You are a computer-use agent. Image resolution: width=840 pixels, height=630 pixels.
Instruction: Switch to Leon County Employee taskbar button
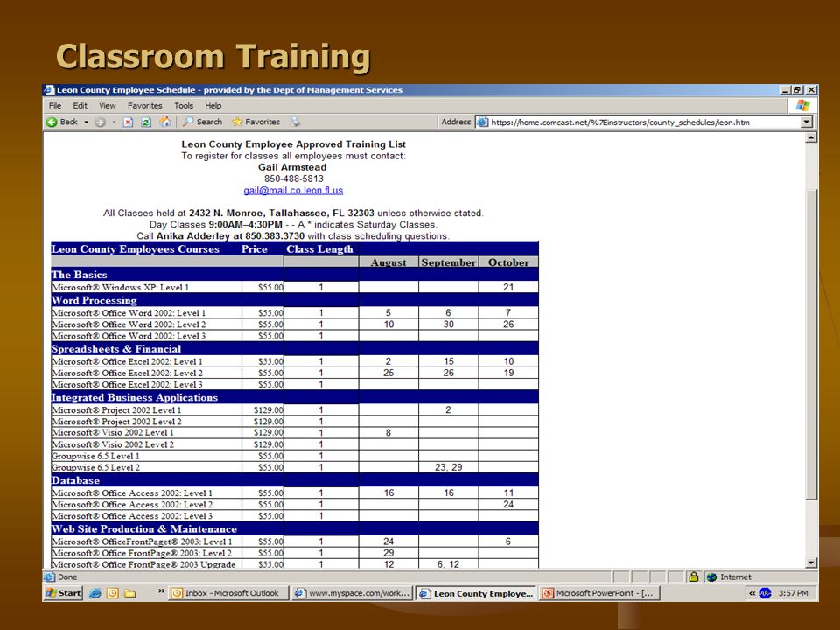click(476, 593)
